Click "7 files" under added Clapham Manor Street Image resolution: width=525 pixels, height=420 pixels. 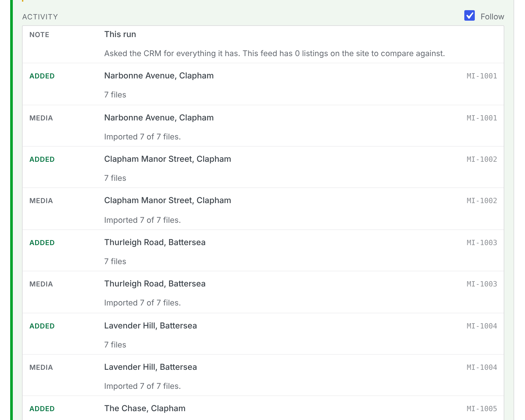pyautogui.click(x=115, y=178)
